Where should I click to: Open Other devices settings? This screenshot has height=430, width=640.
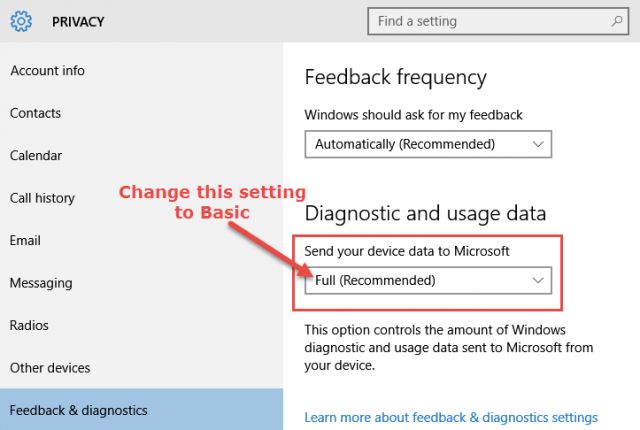pos(50,368)
